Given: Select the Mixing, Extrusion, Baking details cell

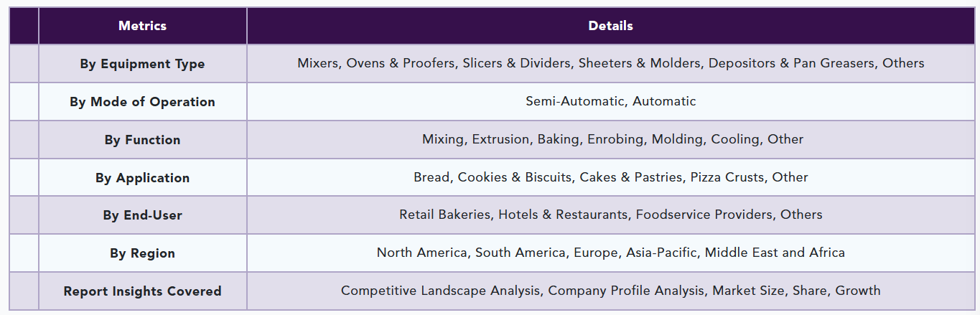Looking at the screenshot, I should 610,140.
